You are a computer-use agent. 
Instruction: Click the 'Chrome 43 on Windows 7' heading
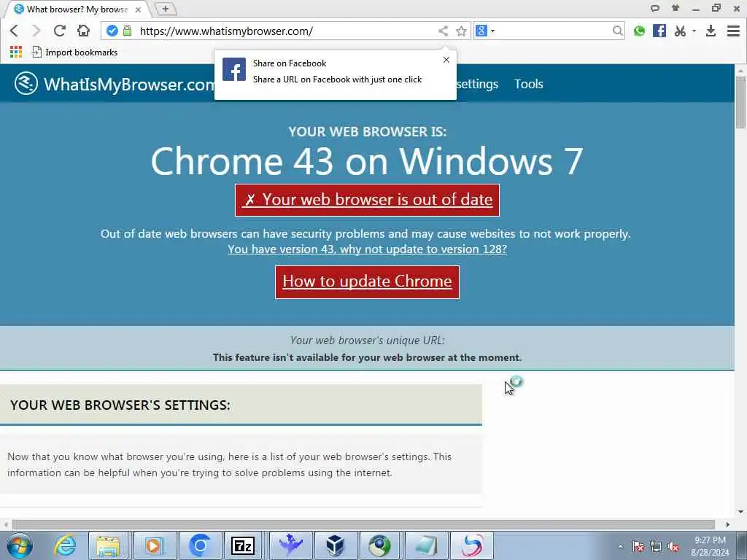coord(367,161)
